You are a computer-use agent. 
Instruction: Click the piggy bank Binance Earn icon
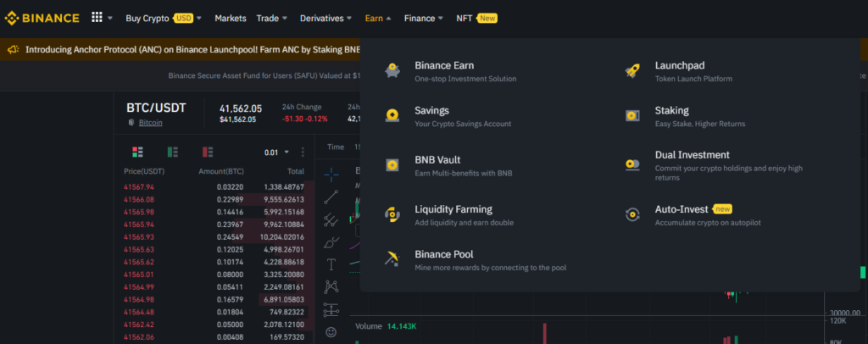point(392,71)
